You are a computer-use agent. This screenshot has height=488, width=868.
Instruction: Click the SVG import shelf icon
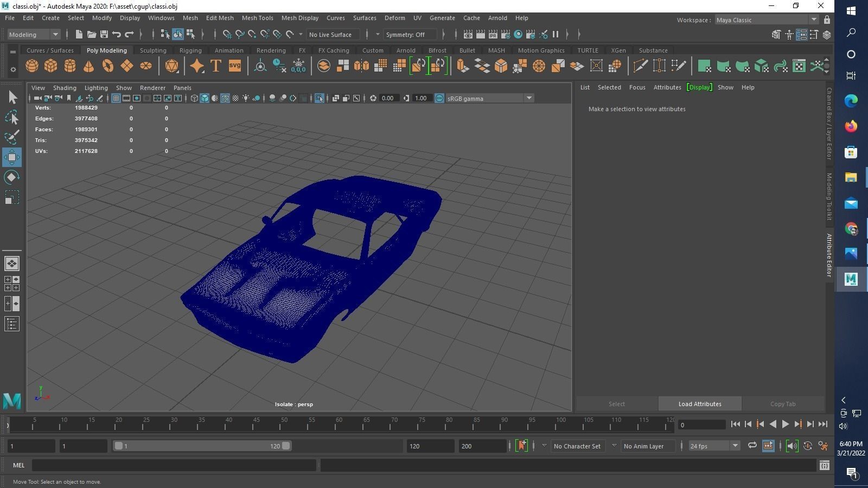click(234, 66)
